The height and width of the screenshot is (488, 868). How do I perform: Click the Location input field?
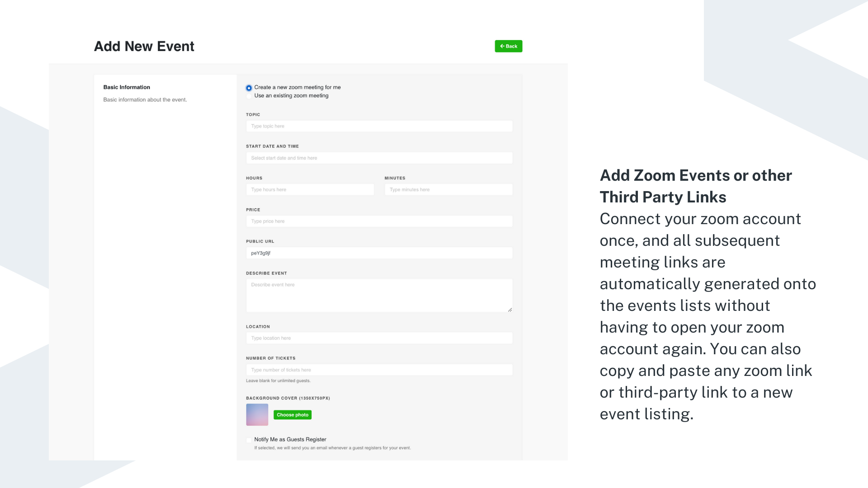click(x=379, y=338)
